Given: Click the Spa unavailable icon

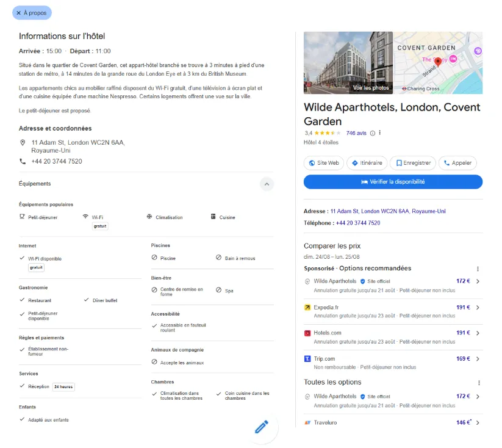Looking at the screenshot, I should 218,290.
